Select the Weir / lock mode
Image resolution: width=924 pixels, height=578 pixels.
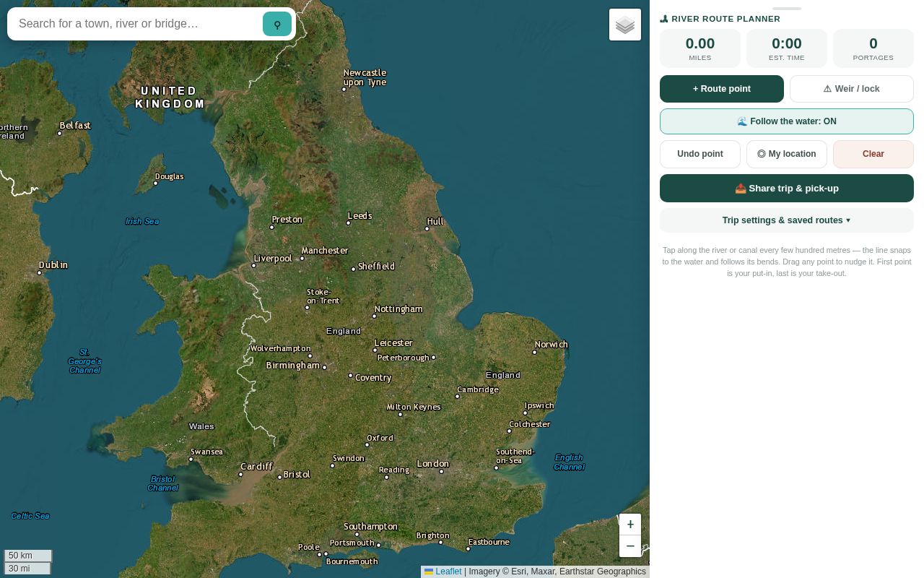coord(852,89)
